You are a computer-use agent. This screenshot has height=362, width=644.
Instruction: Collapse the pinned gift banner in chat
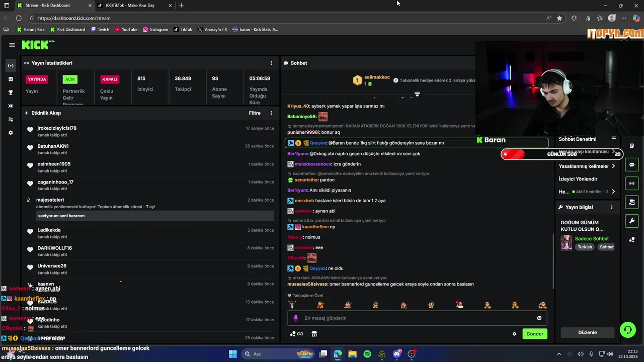pos(417,94)
